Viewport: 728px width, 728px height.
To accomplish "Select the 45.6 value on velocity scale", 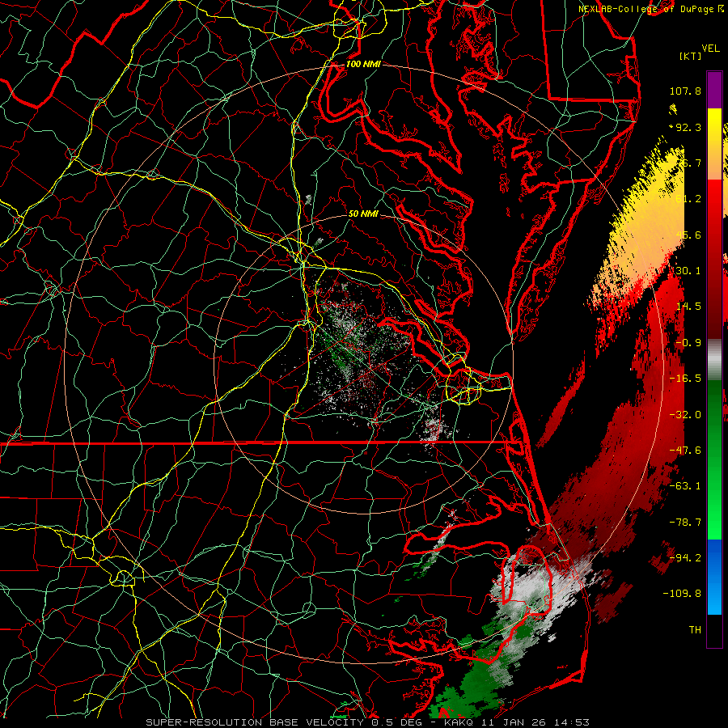I will 688,235.
